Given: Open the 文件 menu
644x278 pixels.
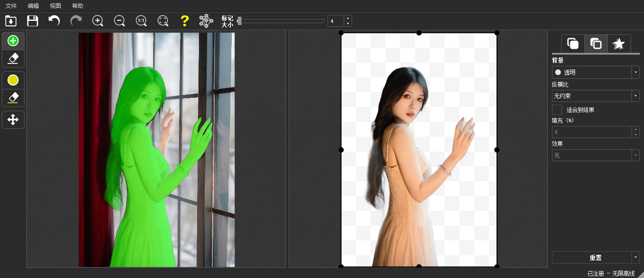Looking at the screenshot, I should pos(11,6).
